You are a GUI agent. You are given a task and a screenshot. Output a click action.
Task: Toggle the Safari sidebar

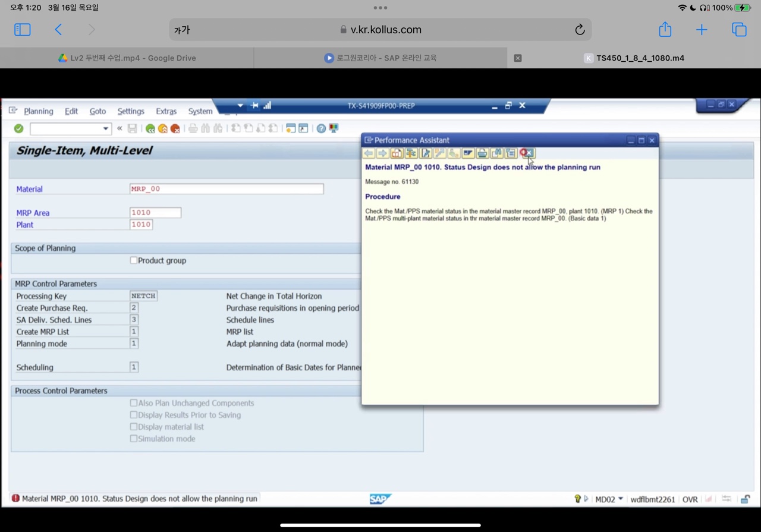coord(22,29)
